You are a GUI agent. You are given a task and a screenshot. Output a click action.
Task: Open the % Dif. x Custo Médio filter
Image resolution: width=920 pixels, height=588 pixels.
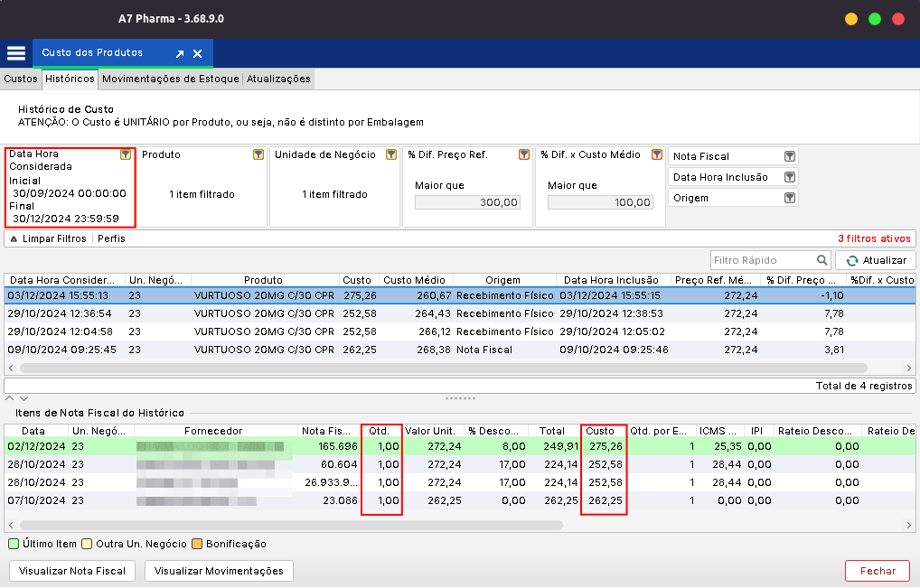click(656, 154)
